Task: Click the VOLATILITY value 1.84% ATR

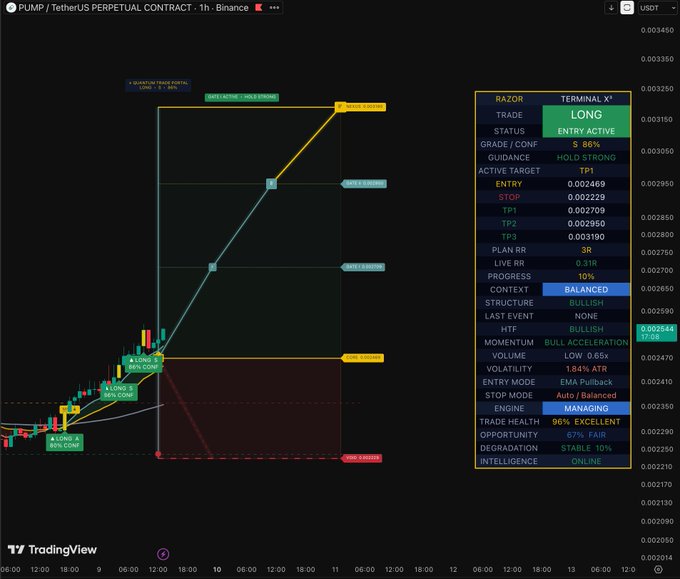Action: 586,369
